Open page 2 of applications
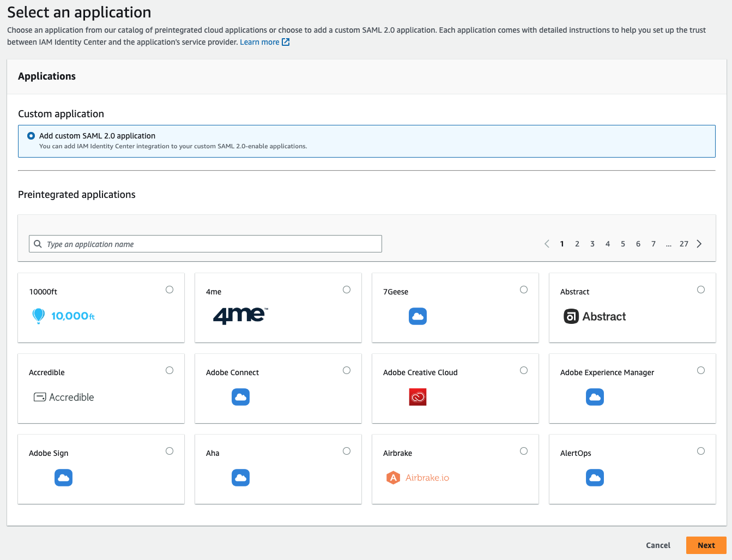The image size is (732, 560). (577, 244)
